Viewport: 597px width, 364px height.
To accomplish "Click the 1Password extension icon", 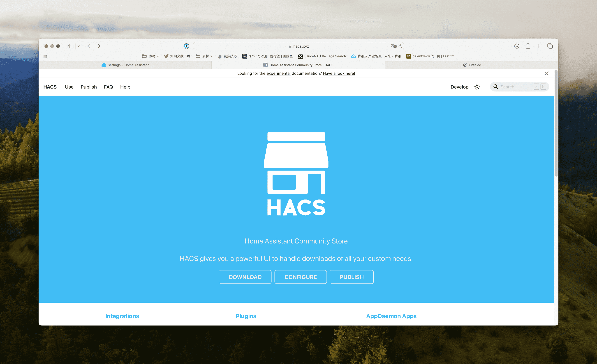I will coord(186,46).
